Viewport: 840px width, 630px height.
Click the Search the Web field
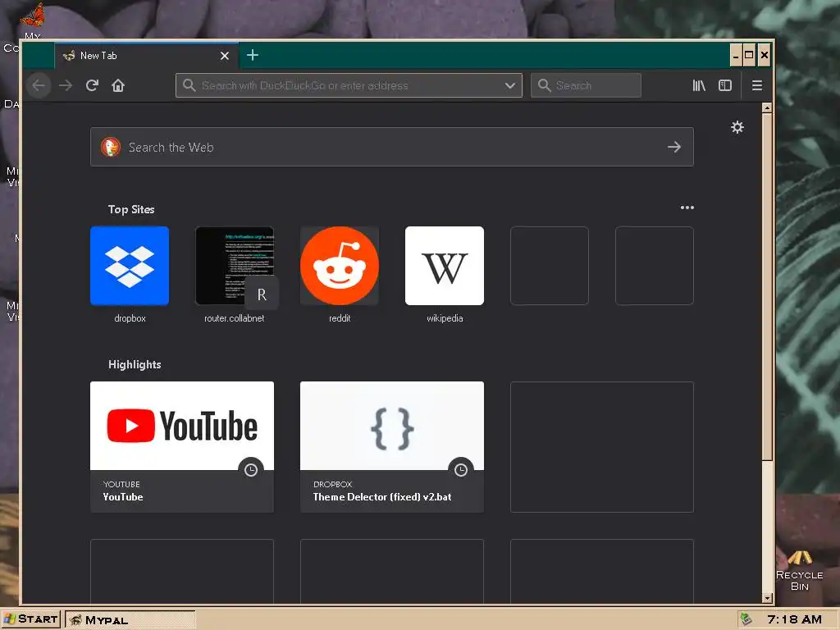[x=391, y=147]
